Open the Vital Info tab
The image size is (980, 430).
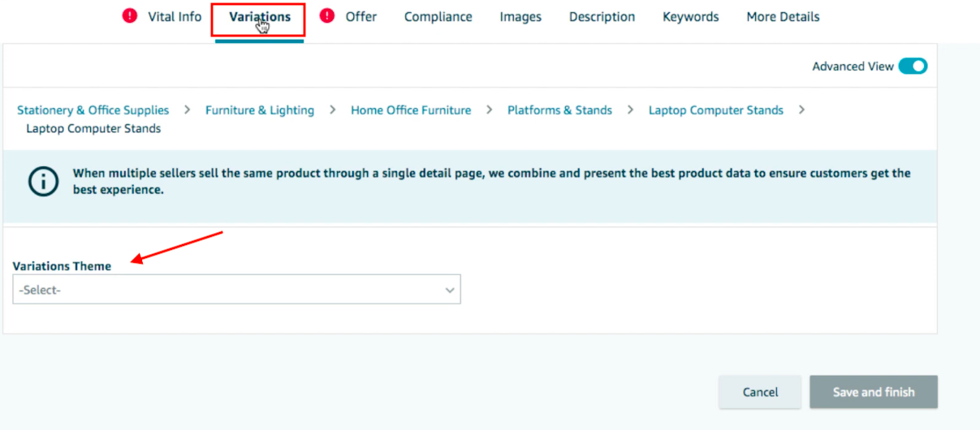[x=175, y=16]
